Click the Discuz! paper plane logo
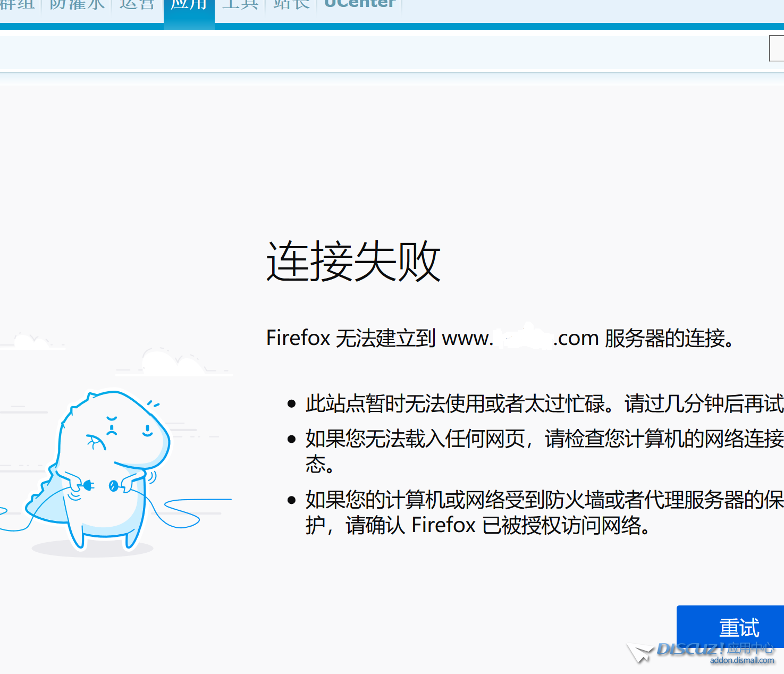The height and width of the screenshot is (674, 784). point(640,652)
